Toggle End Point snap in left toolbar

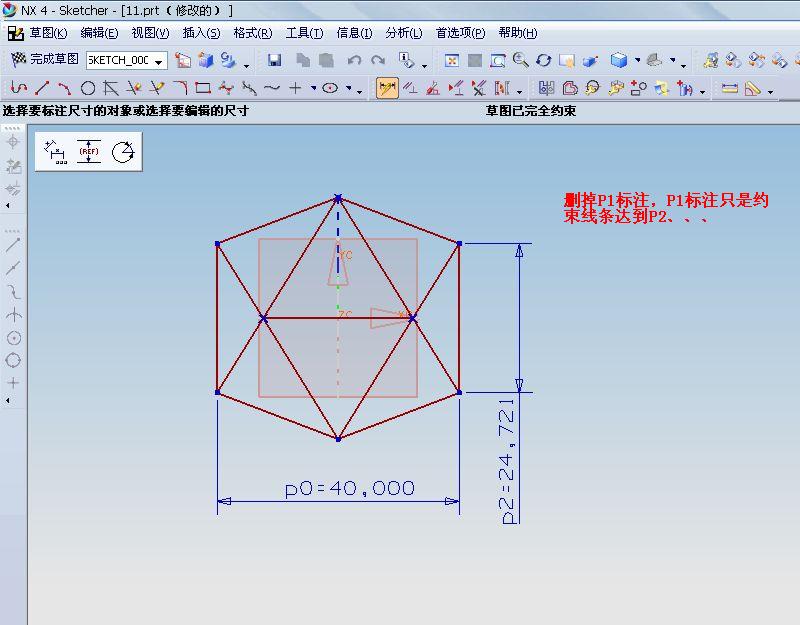point(13,245)
